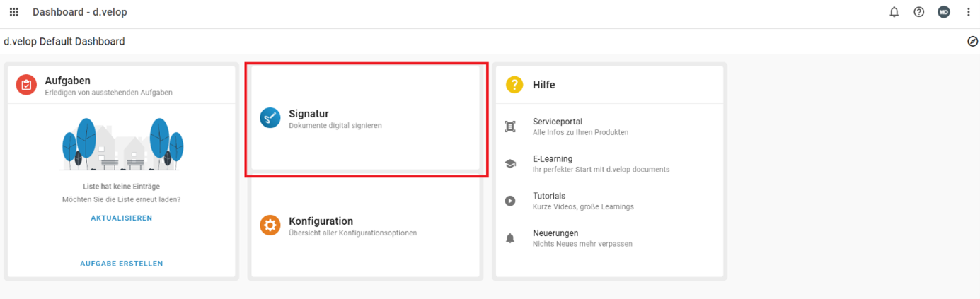This screenshot has width=980, height=299.
Task: Click 'Liste hat keine Einträge' text
Action: pyautogui.click(x=122, y=187)
